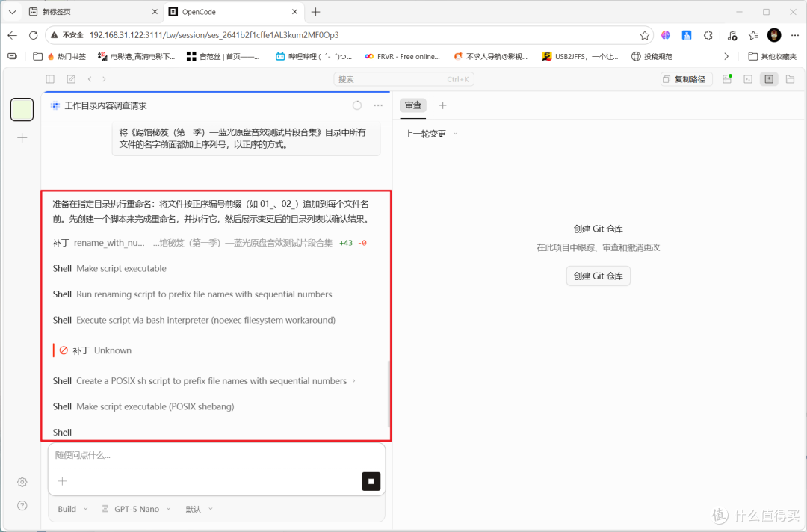Go back with the toolbar left chevron
The width and height of the screenshot is (807, 532).
(x=90, y=79)
